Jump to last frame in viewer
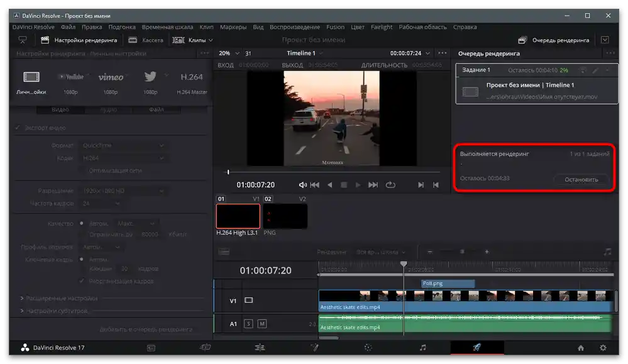The image size is (628, 364). pos(373,185)
